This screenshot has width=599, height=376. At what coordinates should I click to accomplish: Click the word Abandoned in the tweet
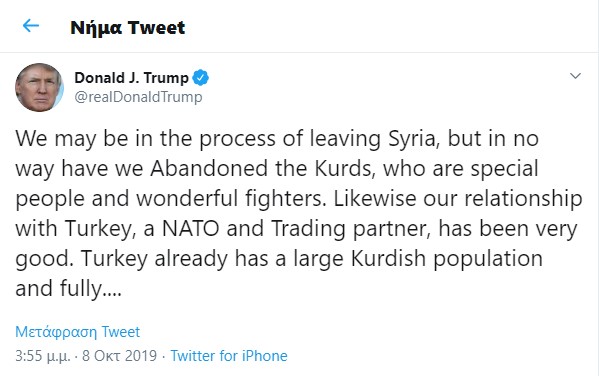[209, 169]
